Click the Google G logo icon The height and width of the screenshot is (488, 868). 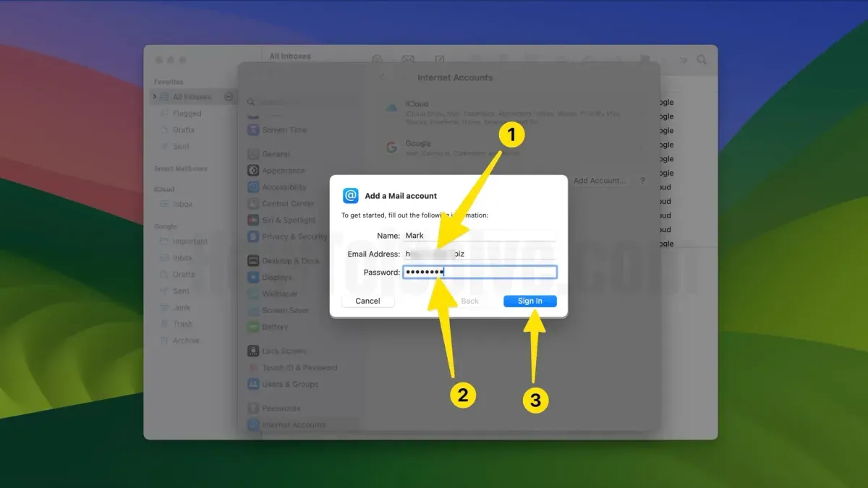point(391,147)
